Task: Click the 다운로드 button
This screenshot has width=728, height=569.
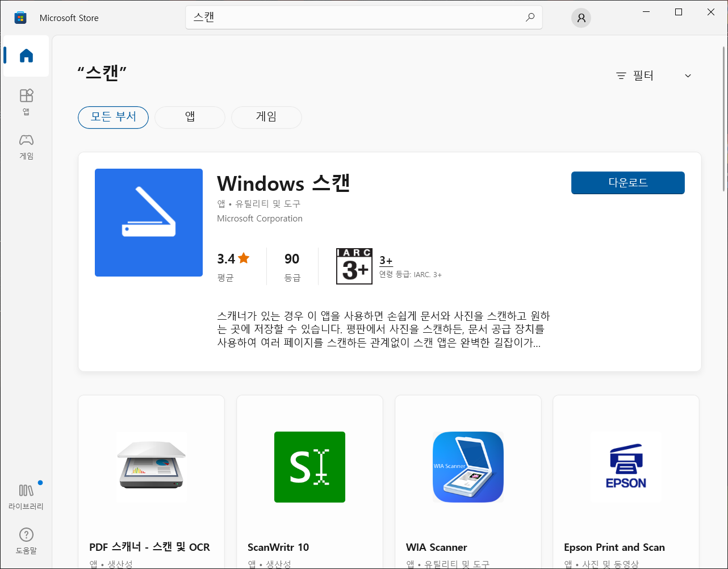Action: (x=628, y=183)
